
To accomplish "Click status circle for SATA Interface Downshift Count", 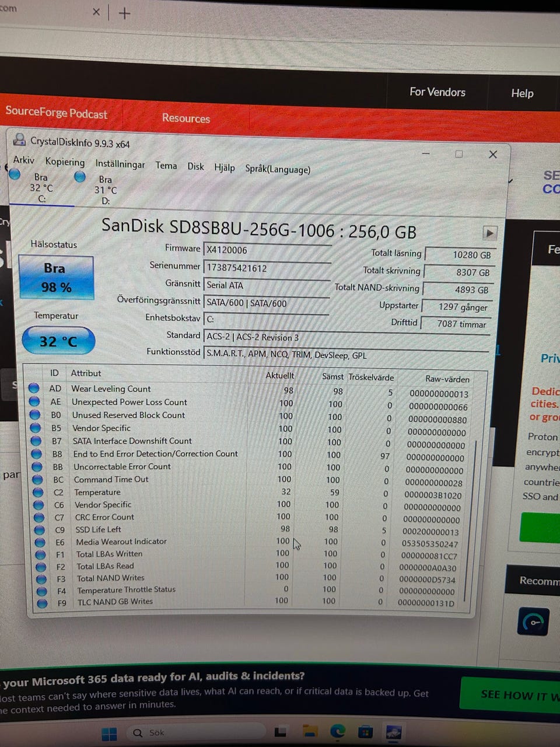I will (x=36, y=441).
